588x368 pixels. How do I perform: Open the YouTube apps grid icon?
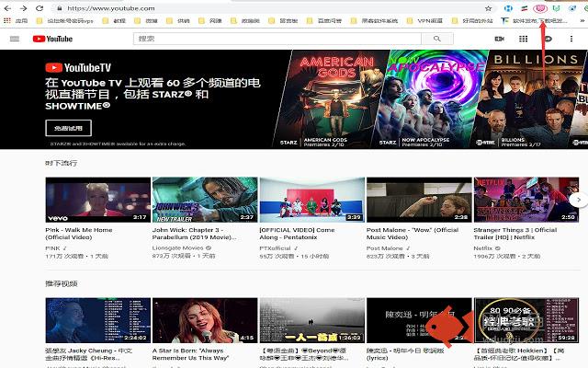(x=524, y=39)
